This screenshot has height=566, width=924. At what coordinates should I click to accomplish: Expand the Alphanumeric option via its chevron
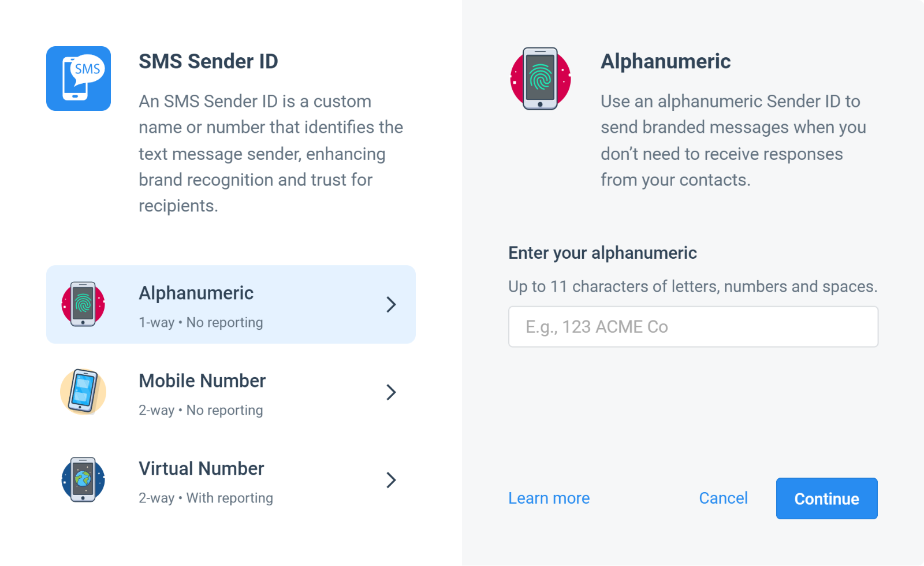pyautogui.click(x=391, y=304)
